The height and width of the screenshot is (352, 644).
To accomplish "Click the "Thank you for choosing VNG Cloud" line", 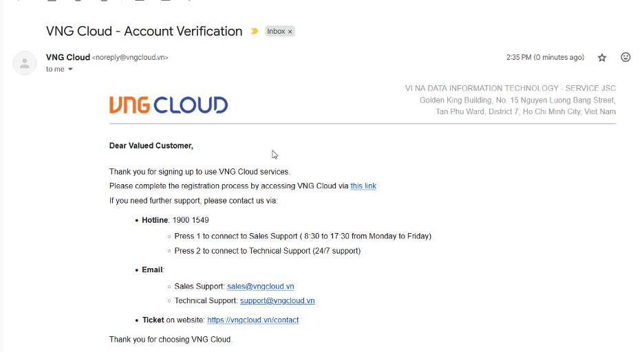I will tap(171, 340).
